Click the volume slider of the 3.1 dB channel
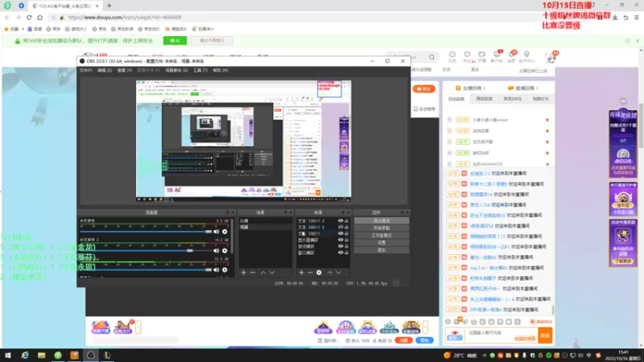The width and height of the screenshot is (644, 362). click(146, 232)
